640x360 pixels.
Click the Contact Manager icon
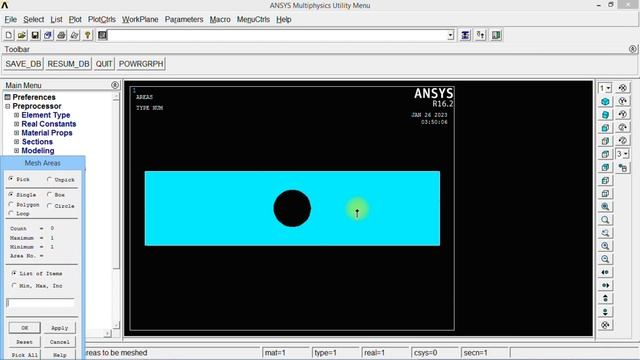496,36
